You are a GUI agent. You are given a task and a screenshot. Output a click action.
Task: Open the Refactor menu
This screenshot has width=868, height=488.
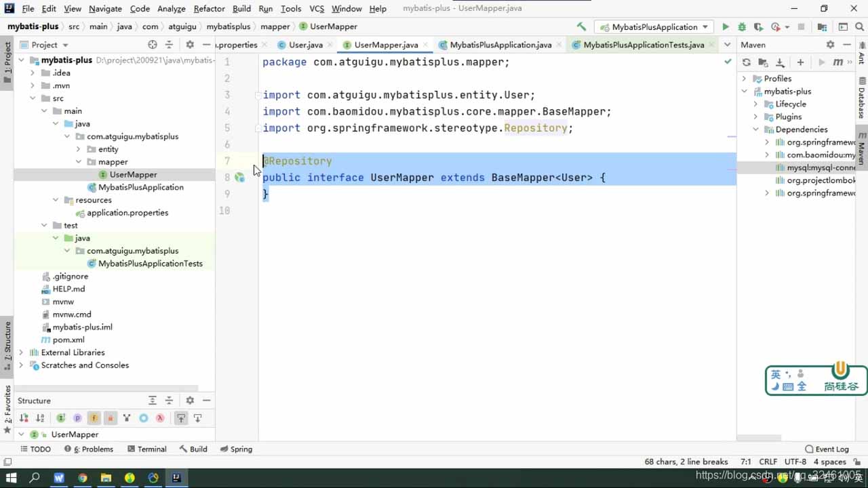point(209,9)
